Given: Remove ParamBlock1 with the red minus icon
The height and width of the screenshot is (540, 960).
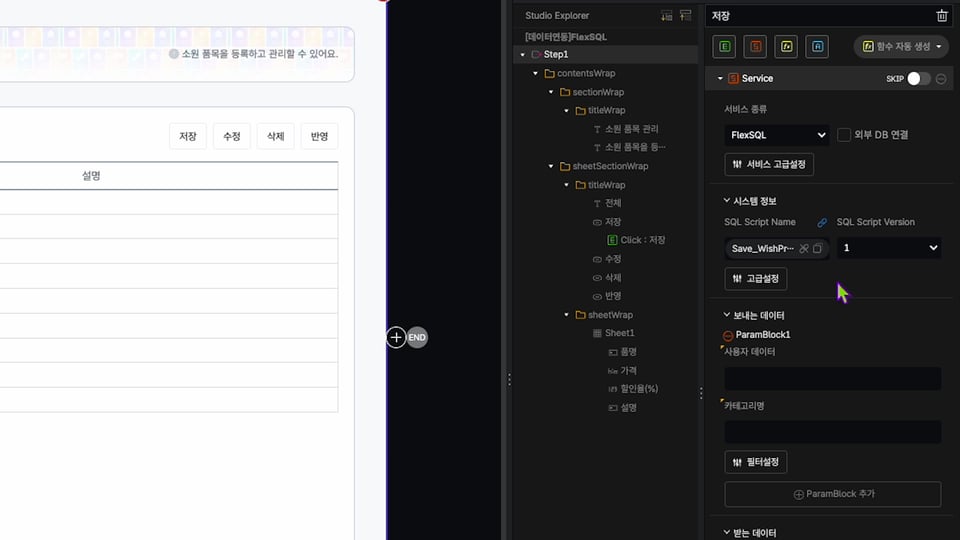Looking at the screenshot, I should (x=728, y=336).
